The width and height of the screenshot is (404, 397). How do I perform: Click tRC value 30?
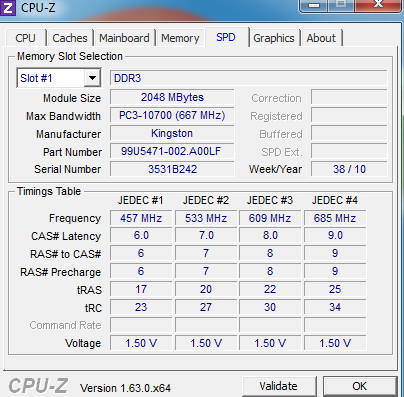point(270,307)
